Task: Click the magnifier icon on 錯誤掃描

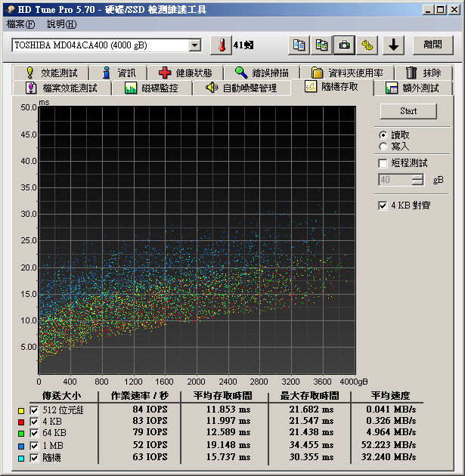Action: [241, 73]
